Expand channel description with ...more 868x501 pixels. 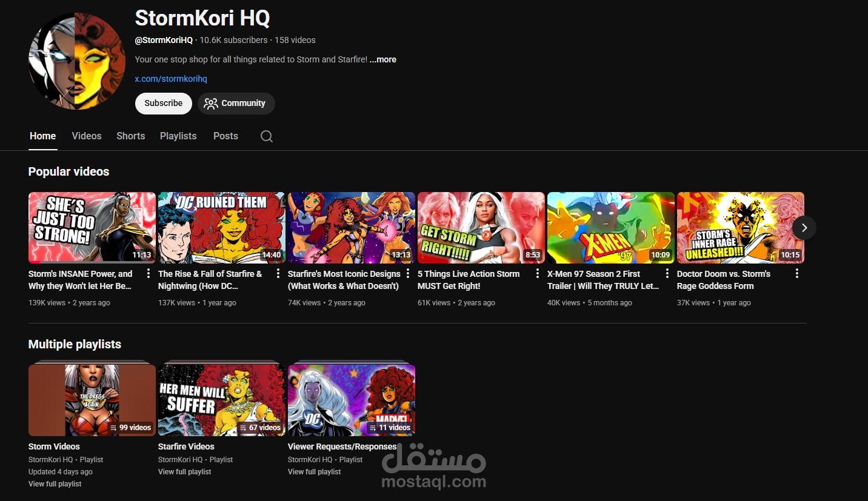(x=383, y=59)
